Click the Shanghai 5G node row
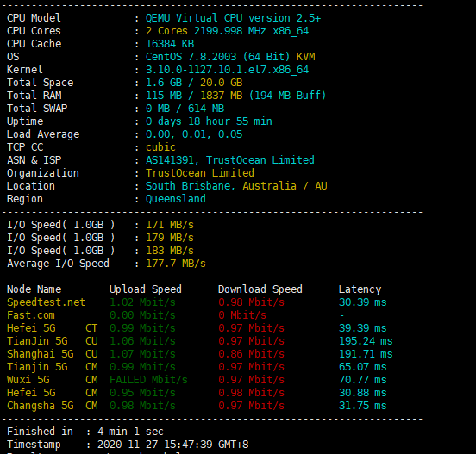Screen dimensions: 476x454 (x=200, y=354)
